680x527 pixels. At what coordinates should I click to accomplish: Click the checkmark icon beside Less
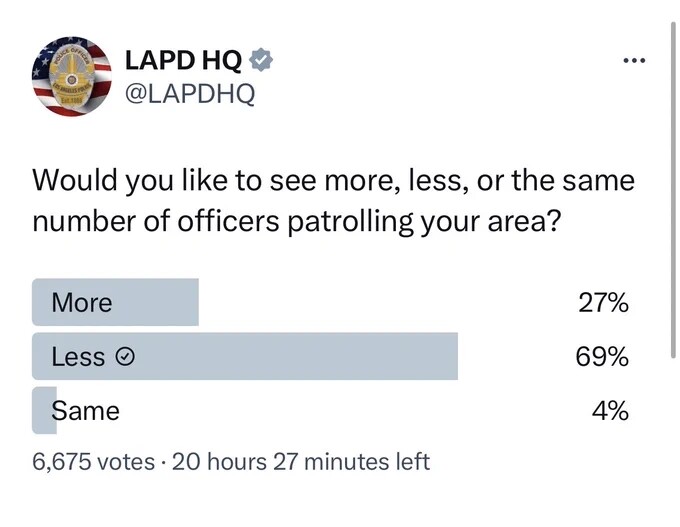127,357
